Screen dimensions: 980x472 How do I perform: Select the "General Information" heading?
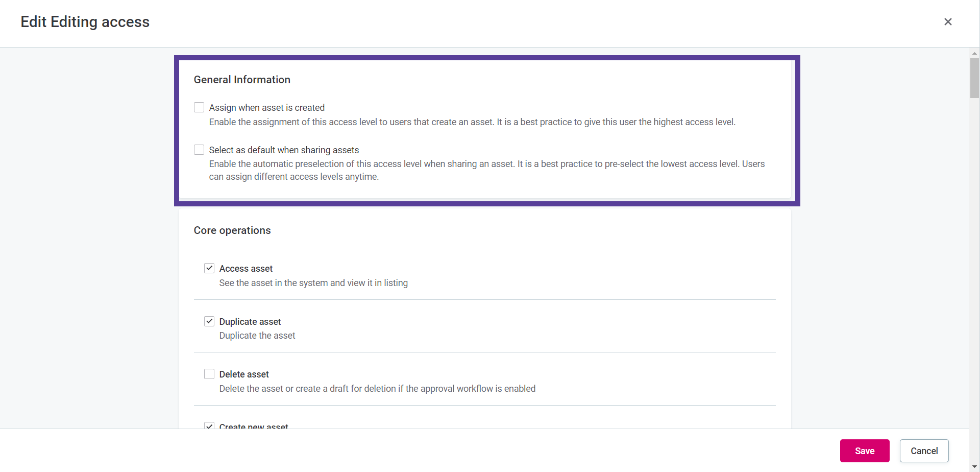click(241, 79)
